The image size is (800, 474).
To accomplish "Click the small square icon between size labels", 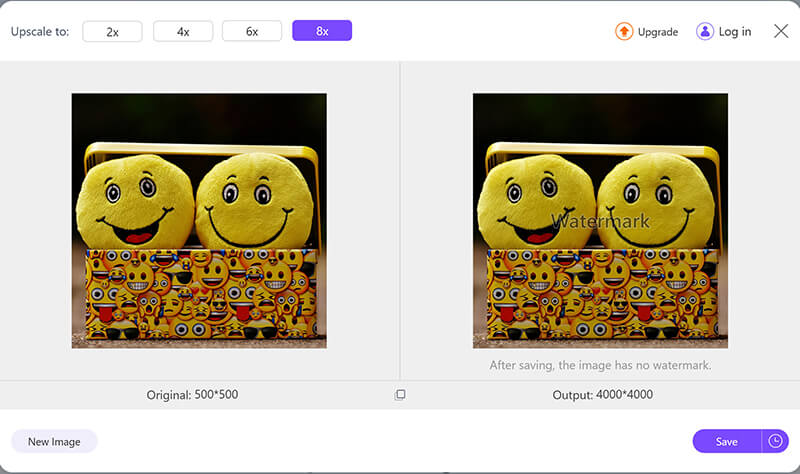I will tap(400, 395).
